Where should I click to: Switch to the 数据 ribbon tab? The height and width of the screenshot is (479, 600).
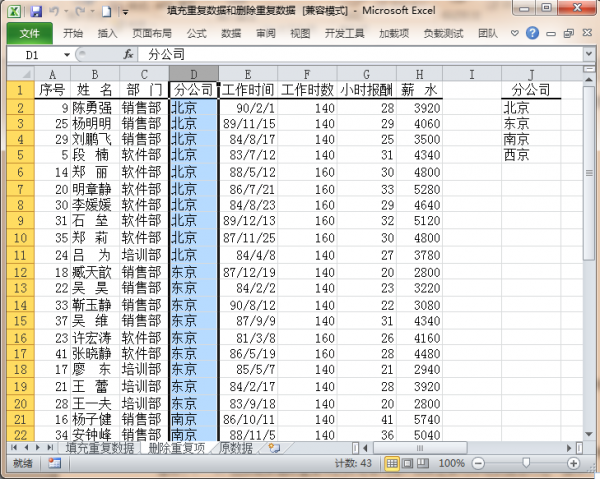pos(231,32)
